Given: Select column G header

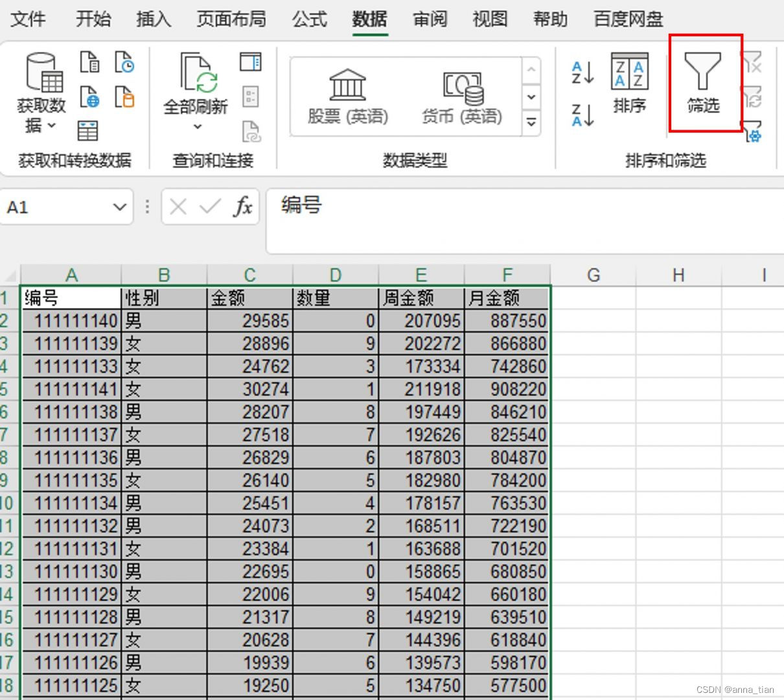Looking at the screenshot, I should (593, 275).
